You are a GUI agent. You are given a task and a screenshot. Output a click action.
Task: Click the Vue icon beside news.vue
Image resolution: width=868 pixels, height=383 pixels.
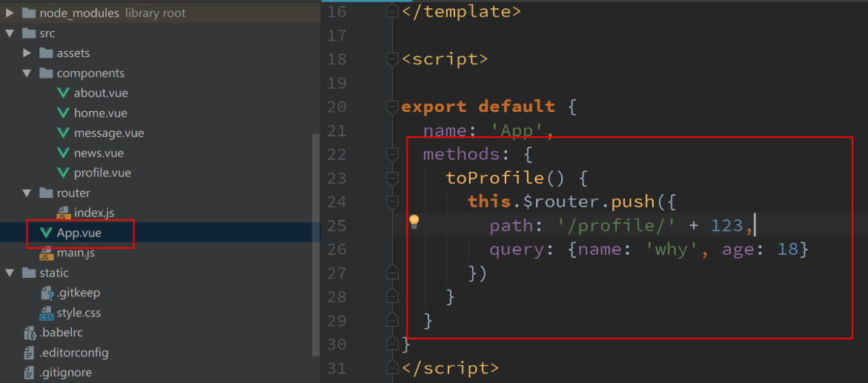[x=64, y=153]
